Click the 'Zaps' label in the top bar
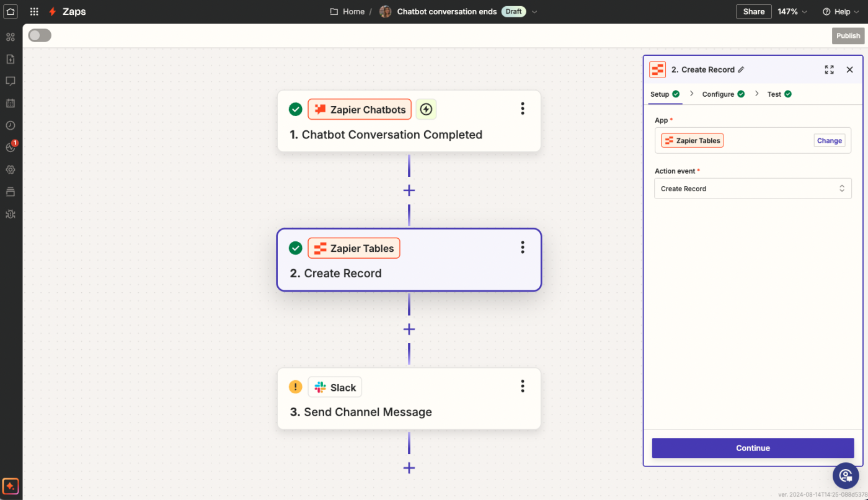The image size is (868, 500). pyautogui.click(x=74, y=12)
